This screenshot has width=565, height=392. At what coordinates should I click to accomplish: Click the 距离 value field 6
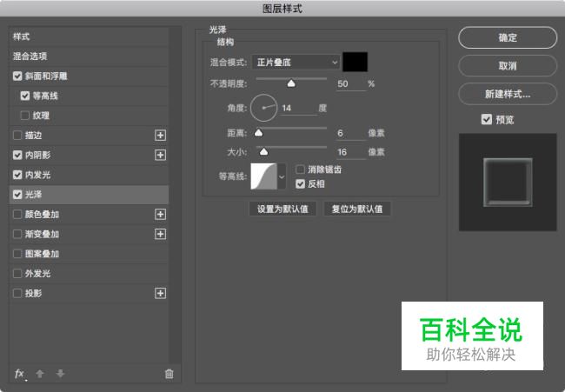tap(351, 133)
